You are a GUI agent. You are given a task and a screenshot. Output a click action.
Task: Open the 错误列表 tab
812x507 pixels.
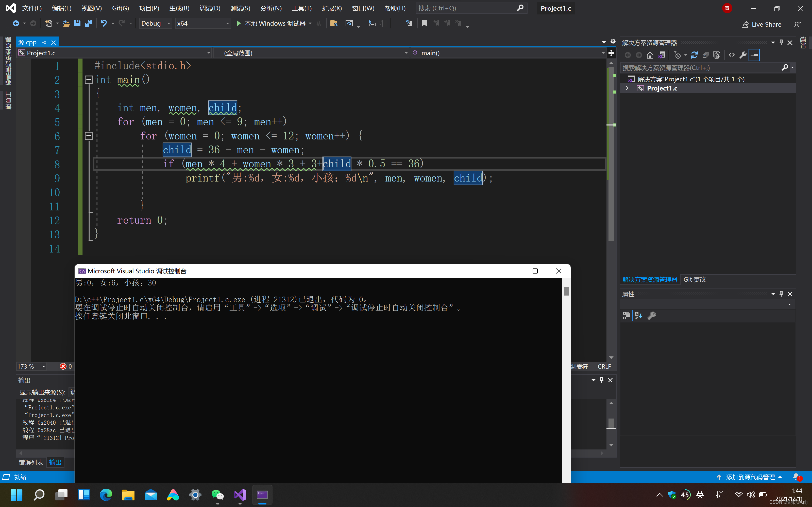pyautogui.click(x=31, y=462)
